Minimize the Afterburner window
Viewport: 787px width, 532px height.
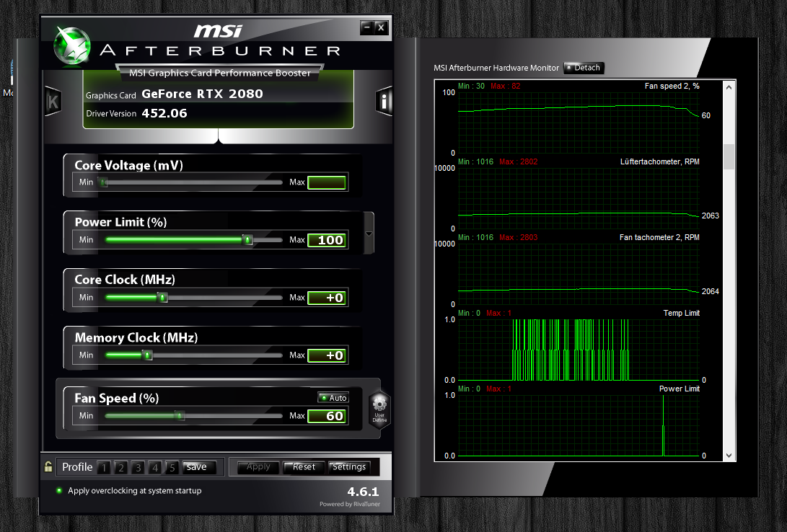click(367, 27)
